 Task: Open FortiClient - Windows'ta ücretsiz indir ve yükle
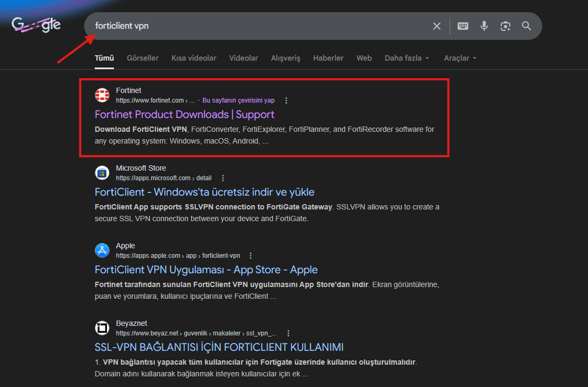204,192
